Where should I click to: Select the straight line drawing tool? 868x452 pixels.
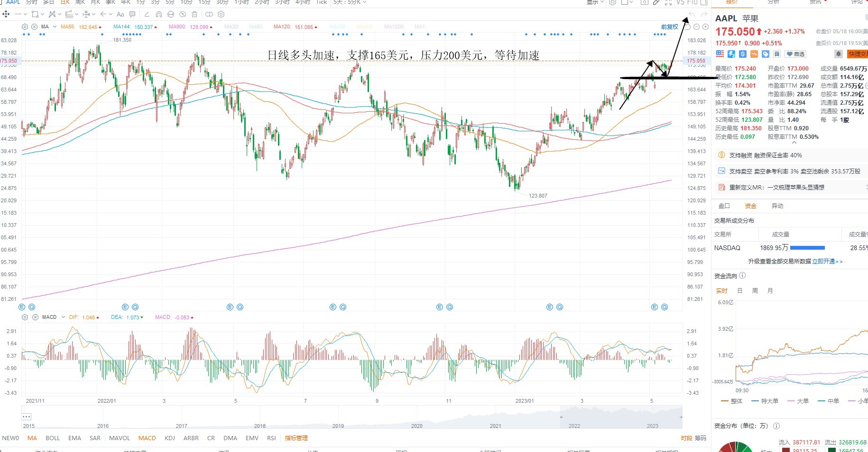pos(18,14)
